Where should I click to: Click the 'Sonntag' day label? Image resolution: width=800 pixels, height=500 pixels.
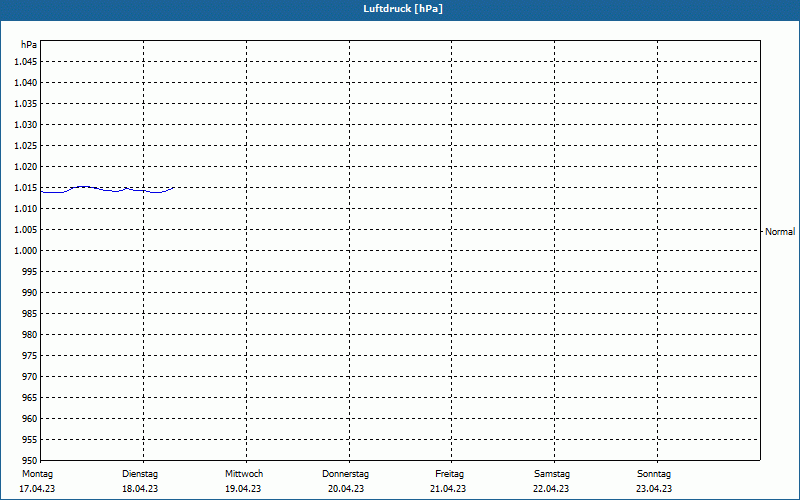coord(654,474)
